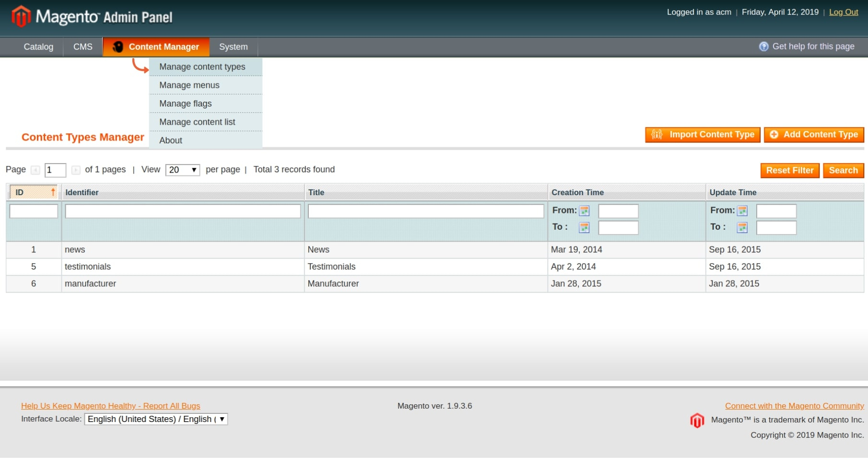This screenshot has width=868, height=458.
Task: Open the Update Time To calendar picker
Action: [742, 228]
